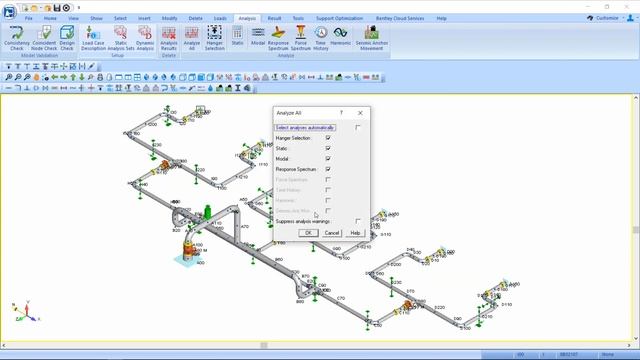
Task: Open Bentley Cloud Services tab
Action: [x=400, y=18]
